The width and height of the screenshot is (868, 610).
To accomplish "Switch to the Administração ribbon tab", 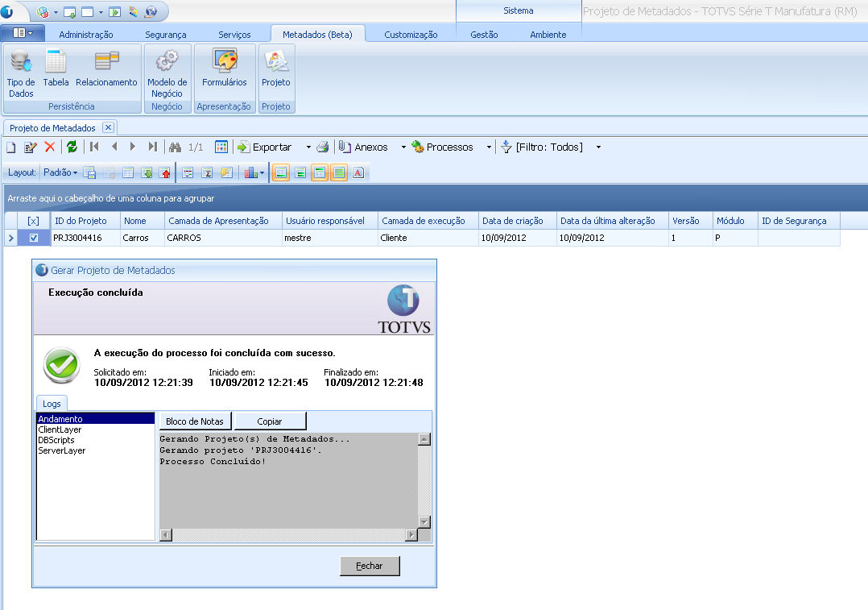I will (86, 35).
